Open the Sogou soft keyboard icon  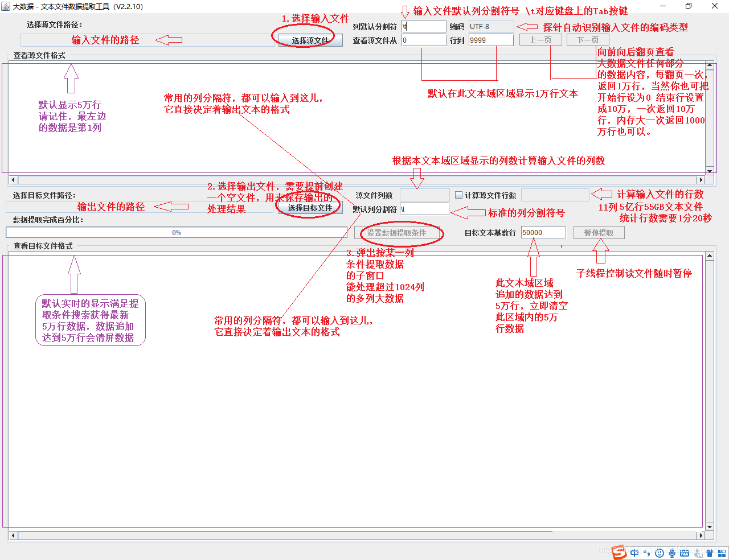click(x=685, y=553)
